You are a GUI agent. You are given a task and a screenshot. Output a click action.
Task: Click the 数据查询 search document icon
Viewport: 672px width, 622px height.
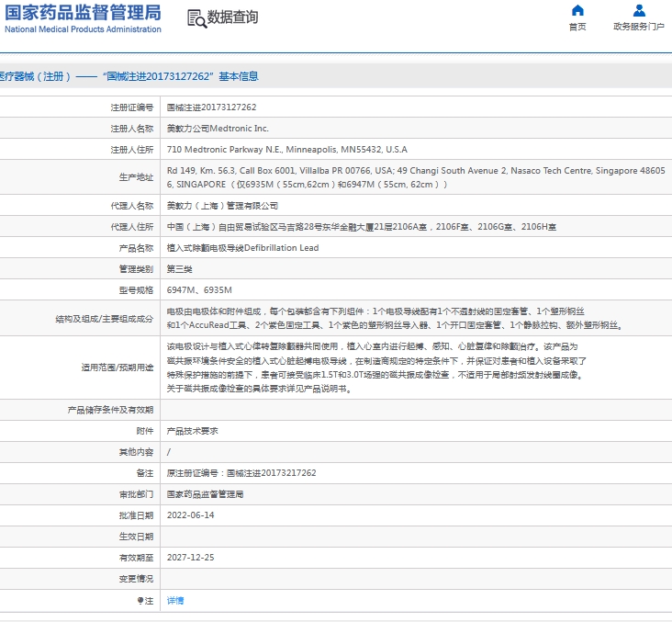click(x=196, y=19)
